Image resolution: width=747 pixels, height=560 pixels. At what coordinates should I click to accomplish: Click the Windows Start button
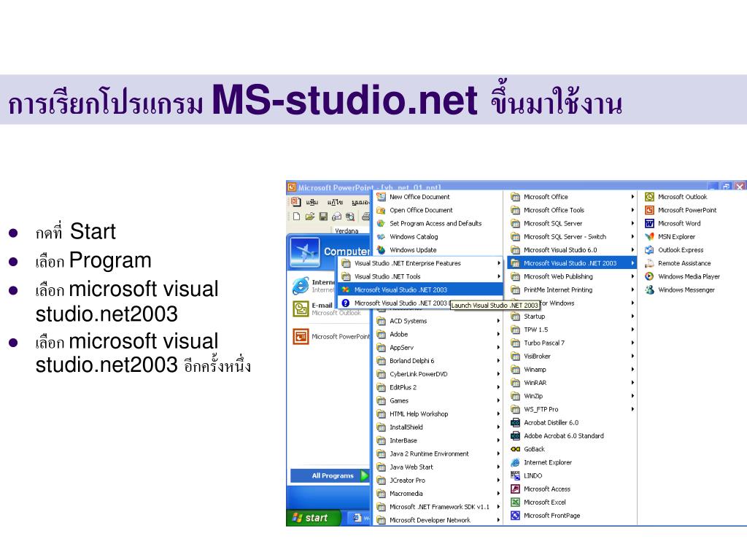click(314, 518)
